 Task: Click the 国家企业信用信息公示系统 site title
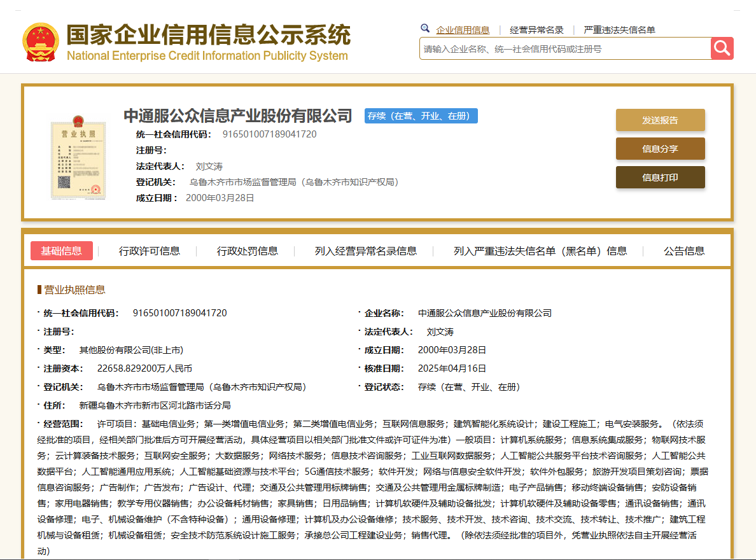coord(208,35)
